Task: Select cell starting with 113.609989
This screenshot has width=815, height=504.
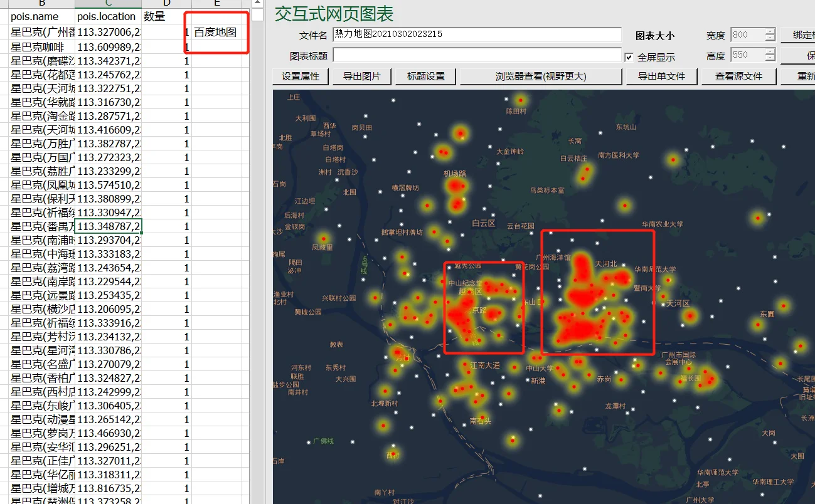Action: pos(108,47)
